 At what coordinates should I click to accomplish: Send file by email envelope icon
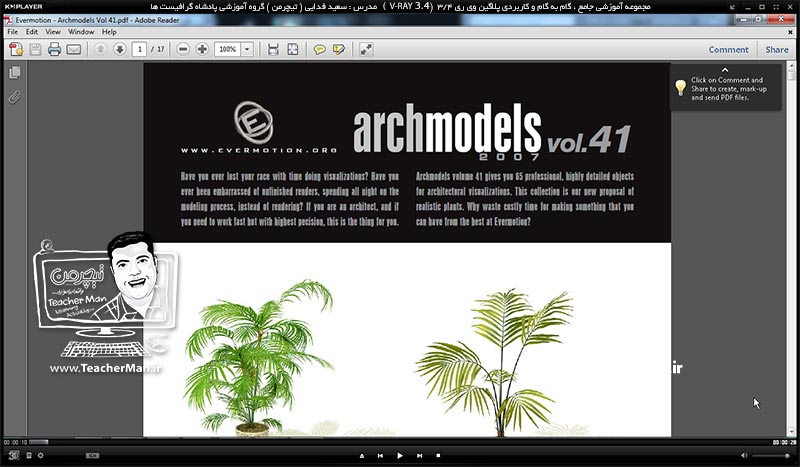pyautogui.click(x=74, y=50)
